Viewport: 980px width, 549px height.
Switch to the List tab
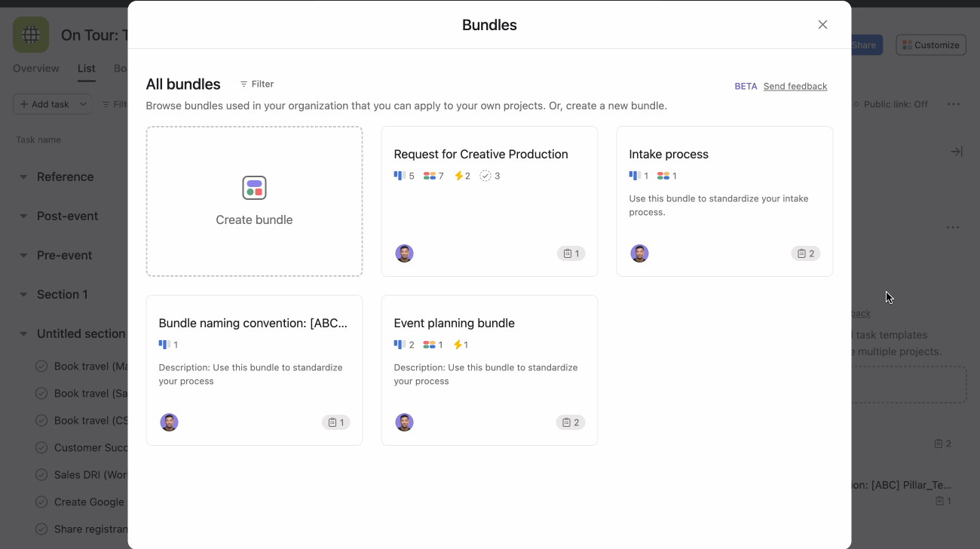click(86, 68)
